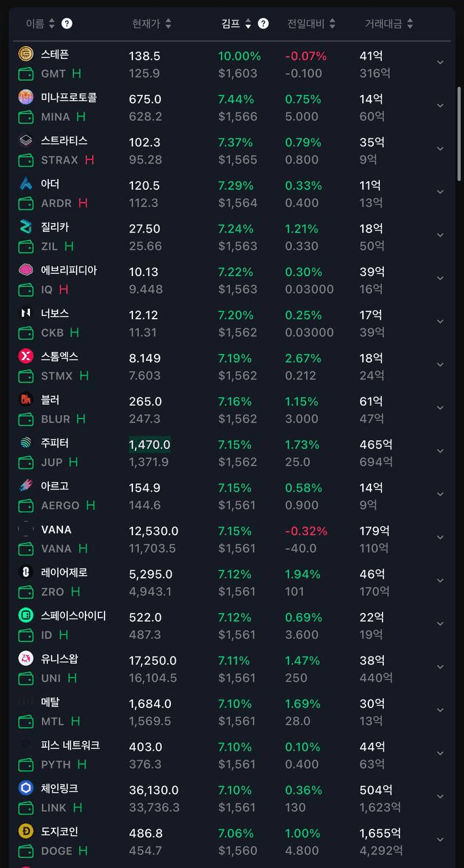Viewport: 464px width, 868px height.
Task: Click the wallet icon beside JUP
Action: [26, 462]
